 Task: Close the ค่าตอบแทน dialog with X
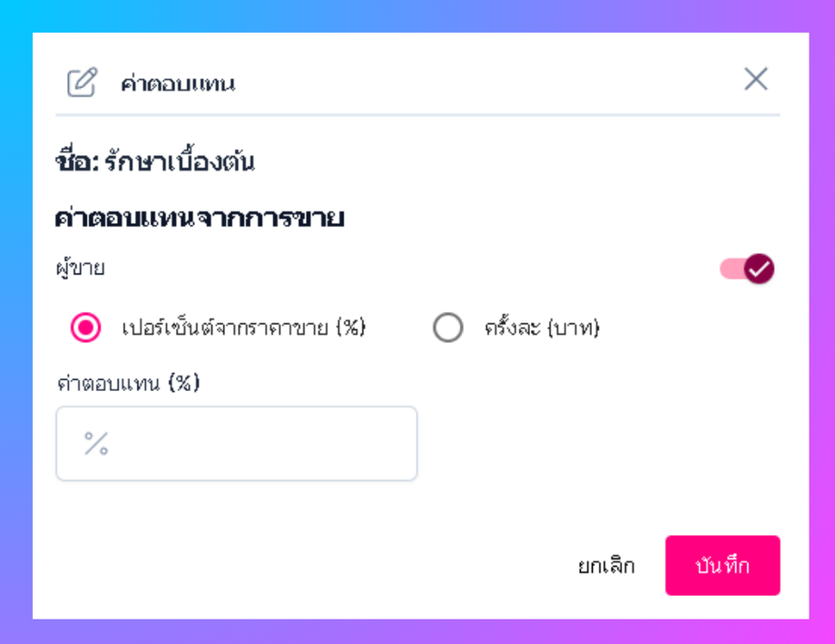756,79
